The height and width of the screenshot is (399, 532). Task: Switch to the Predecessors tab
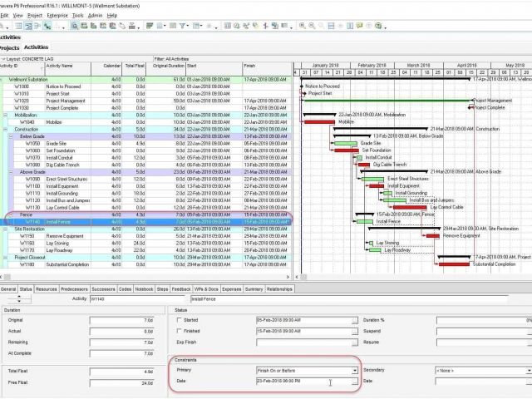coord(74,289)
